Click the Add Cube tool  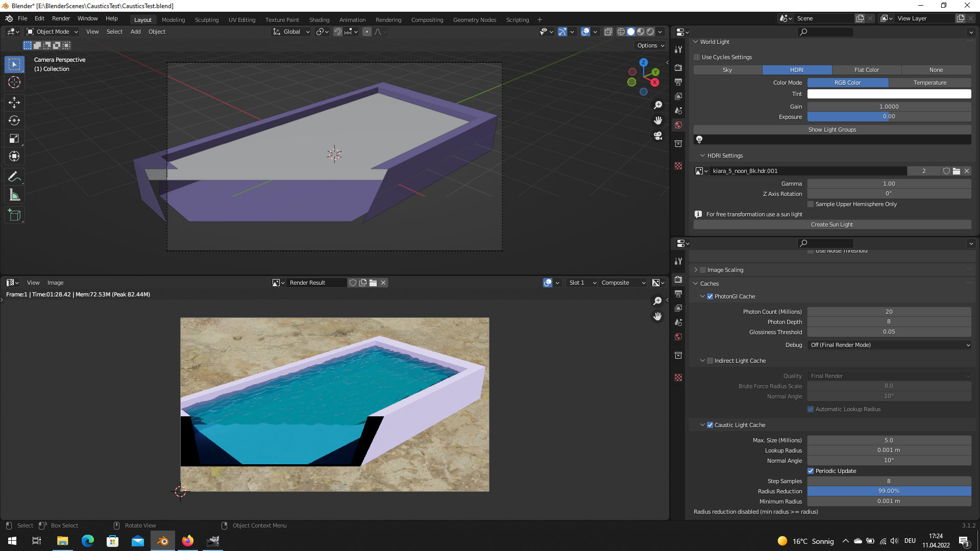(x=14, y=215)
